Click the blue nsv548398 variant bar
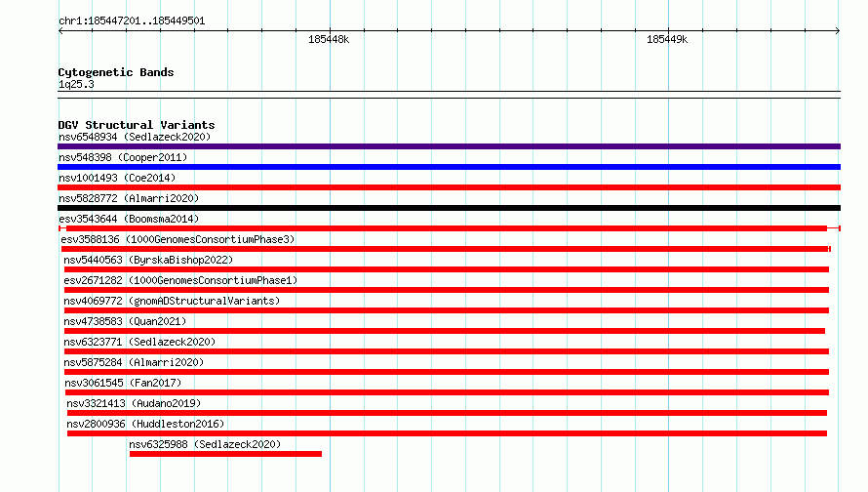The width and height of the screenshot is (868, 492). (449, 167)
